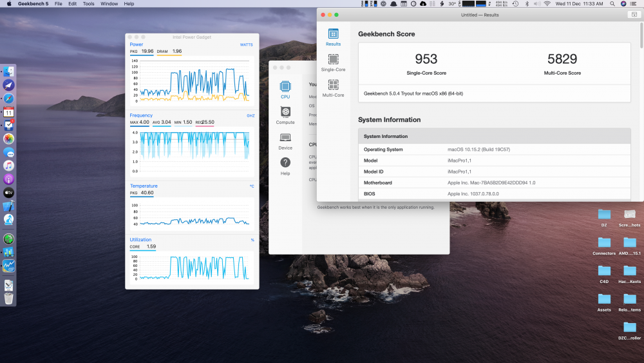Image resolution: width=644 pixels, height=363 pixels.
Task: Open the Tools menu
Action: (88, 4)
